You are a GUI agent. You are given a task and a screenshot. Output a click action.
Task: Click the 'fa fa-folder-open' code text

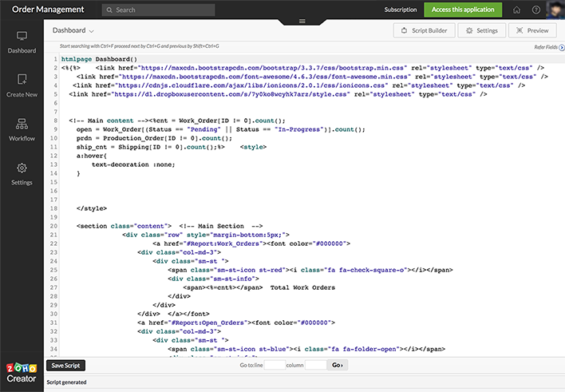(362, 349)
